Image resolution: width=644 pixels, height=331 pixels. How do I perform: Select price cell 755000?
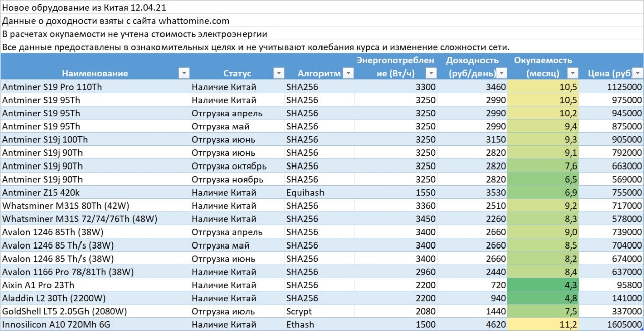(611, 193)
